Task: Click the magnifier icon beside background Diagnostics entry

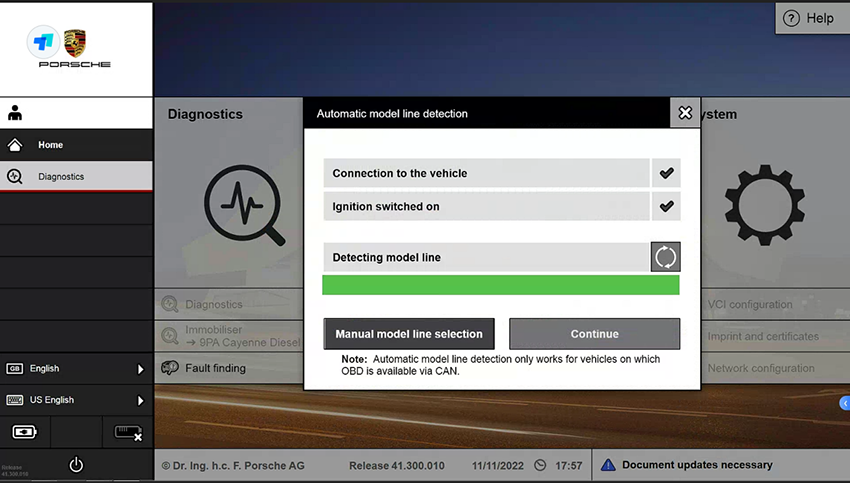Action: click(170, 304)
